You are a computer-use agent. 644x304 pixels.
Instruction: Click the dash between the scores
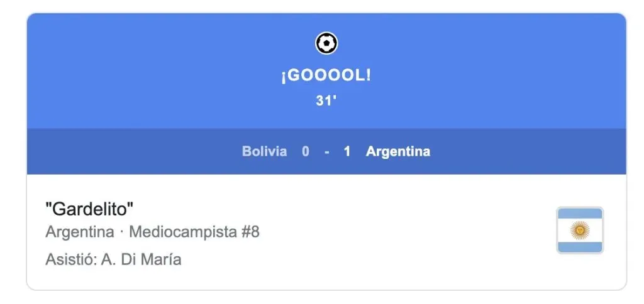tap(326, 151)
